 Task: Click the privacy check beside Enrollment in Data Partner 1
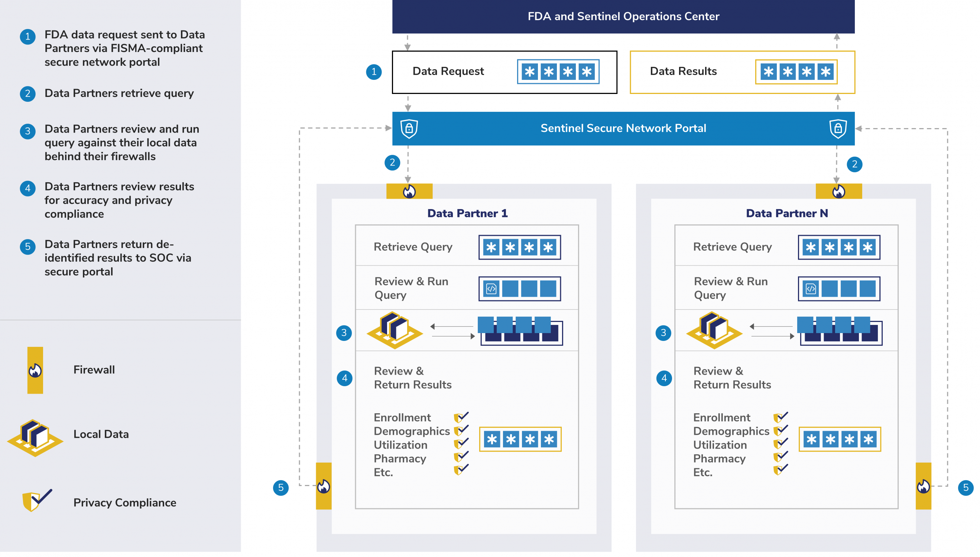[x=461, y=417]
